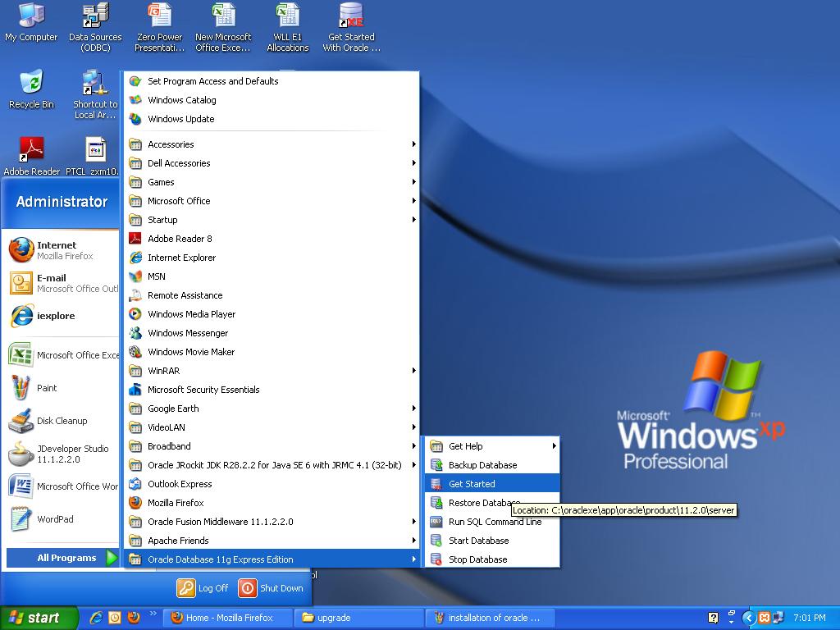Launch Mozilla Firefox from programs list

coord(272,503)
